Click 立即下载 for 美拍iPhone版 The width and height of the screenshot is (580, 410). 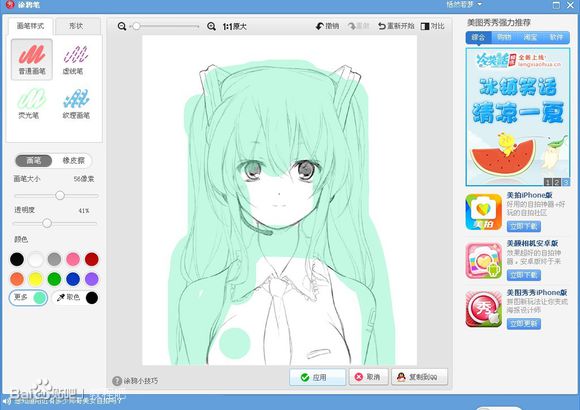(523, 226)
